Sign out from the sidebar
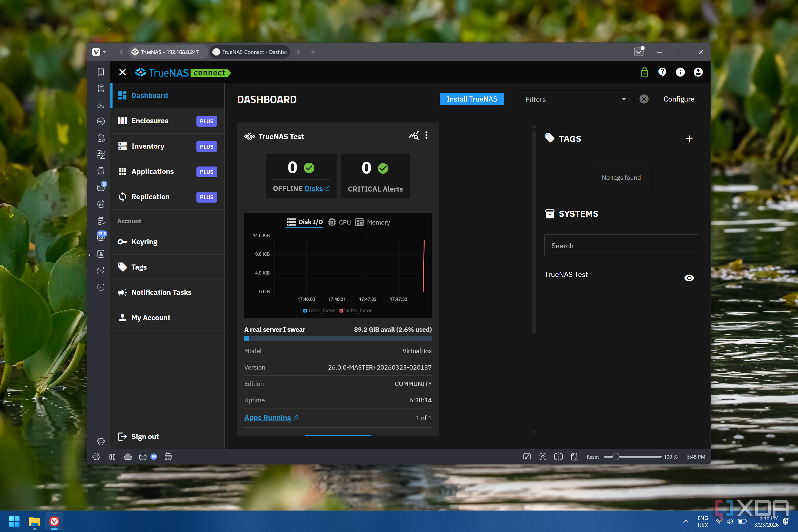The width and height of the screenshot is (798, 532). 138,437
